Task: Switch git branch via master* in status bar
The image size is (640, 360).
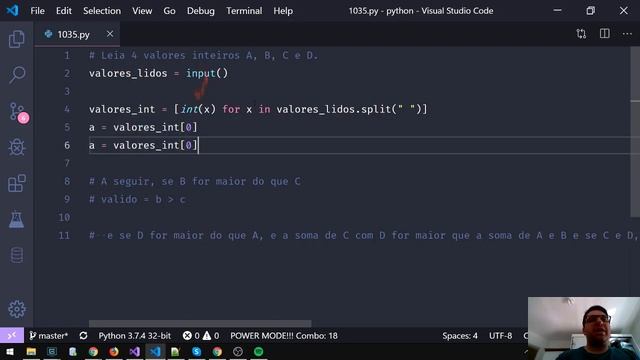Action: 49,336
